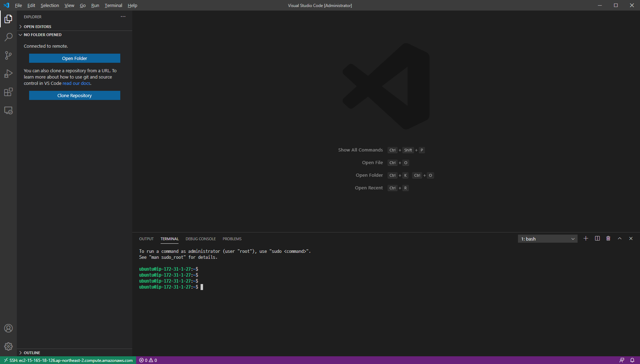Open the Selection menu
640x364 pixels.
[x=50, y=5]
